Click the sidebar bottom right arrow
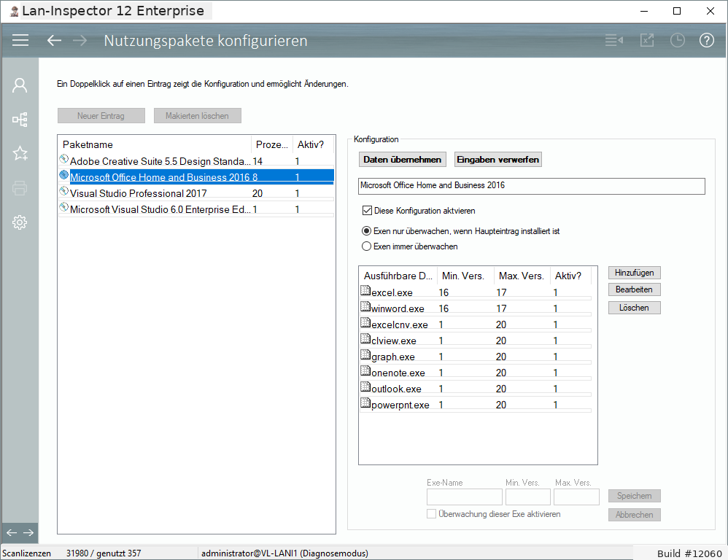 [x=28, y=532]
